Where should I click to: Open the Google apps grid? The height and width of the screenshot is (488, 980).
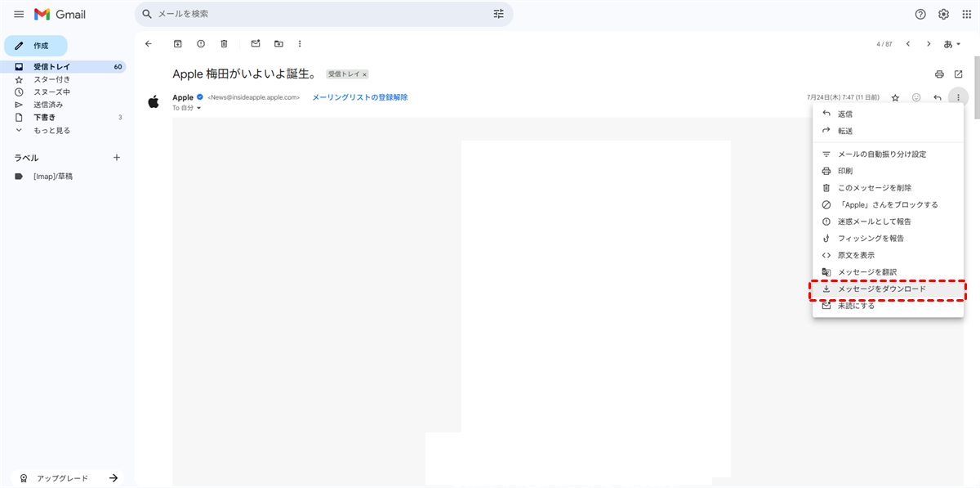(966, 15)
